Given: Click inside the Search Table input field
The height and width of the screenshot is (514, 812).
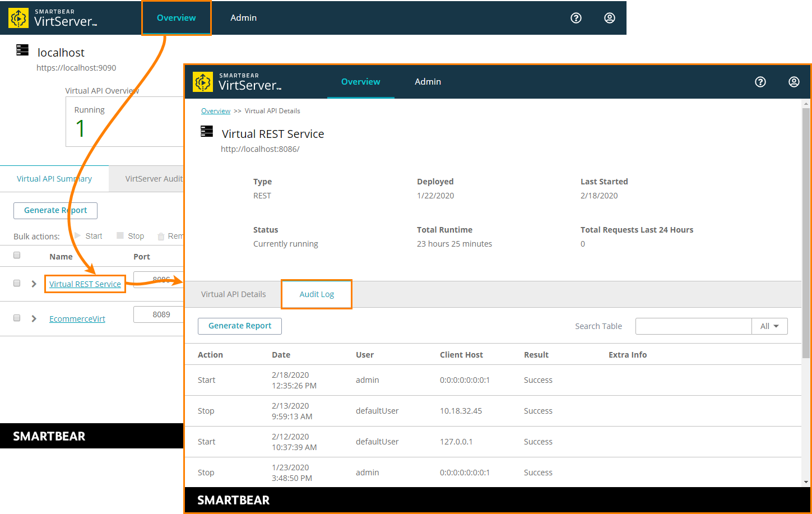Looking at the screenshot, I should coord(693,326).
